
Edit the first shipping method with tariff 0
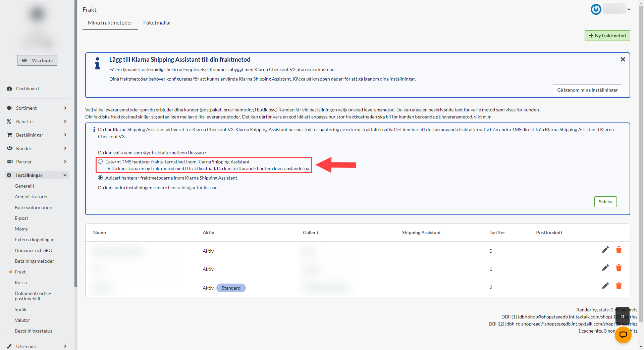(605, 250)
